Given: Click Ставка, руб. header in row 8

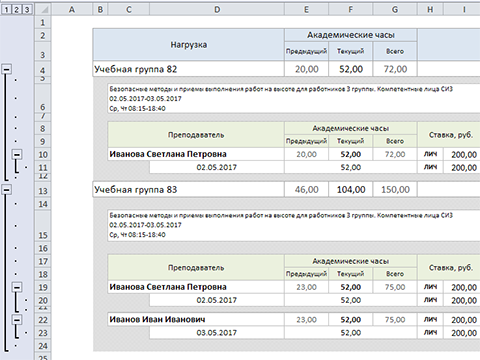Looking at the screenshot, I should pyautogui.click(x=449, y=135).
